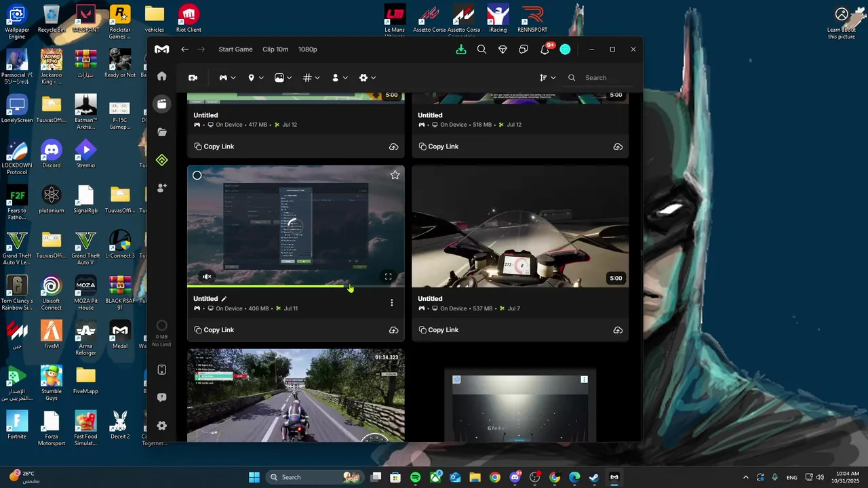
Task: Open the mobile device icon in the Medal sidebar
Action: pyautogui.click(x=161, y=370)
